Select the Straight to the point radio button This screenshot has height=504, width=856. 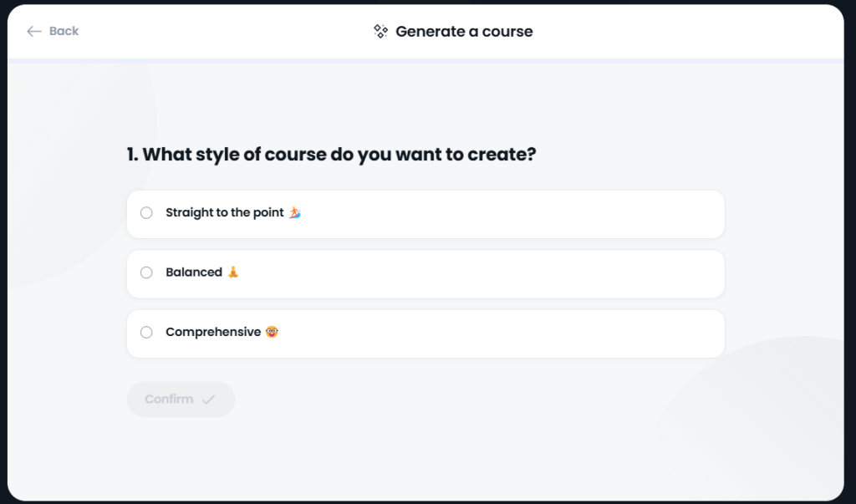(x=146, y=212)
